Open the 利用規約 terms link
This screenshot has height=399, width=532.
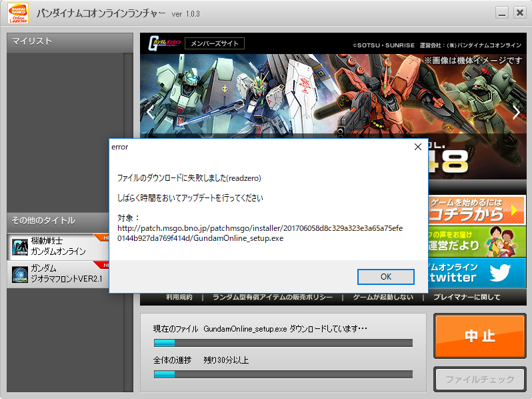[x=179, y=298]
